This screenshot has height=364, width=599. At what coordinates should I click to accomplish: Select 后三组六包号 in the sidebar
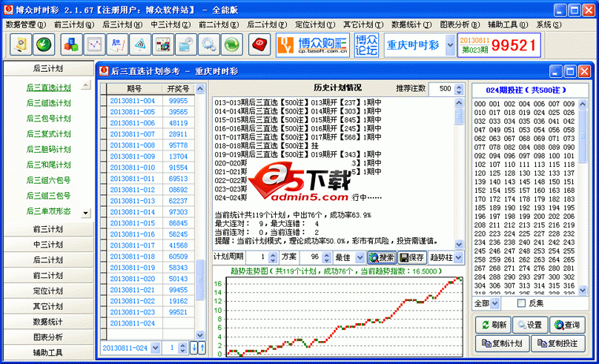pos(48,180)
